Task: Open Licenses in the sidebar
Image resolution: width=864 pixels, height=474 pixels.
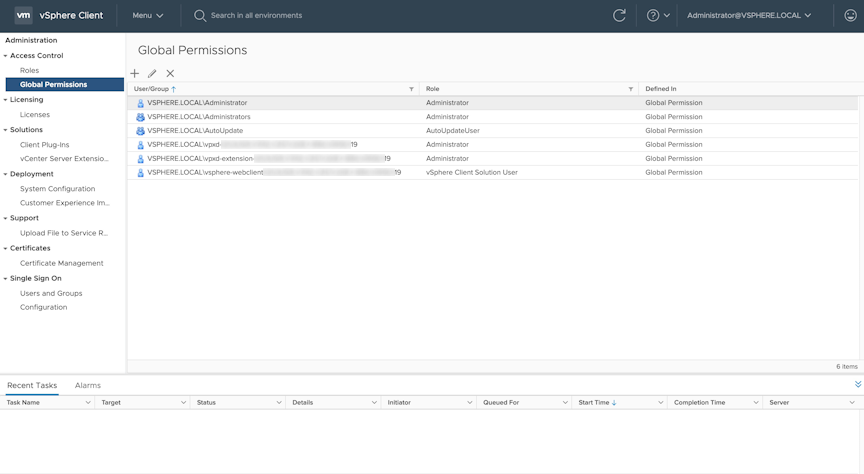Action: (x=35, y=115)
